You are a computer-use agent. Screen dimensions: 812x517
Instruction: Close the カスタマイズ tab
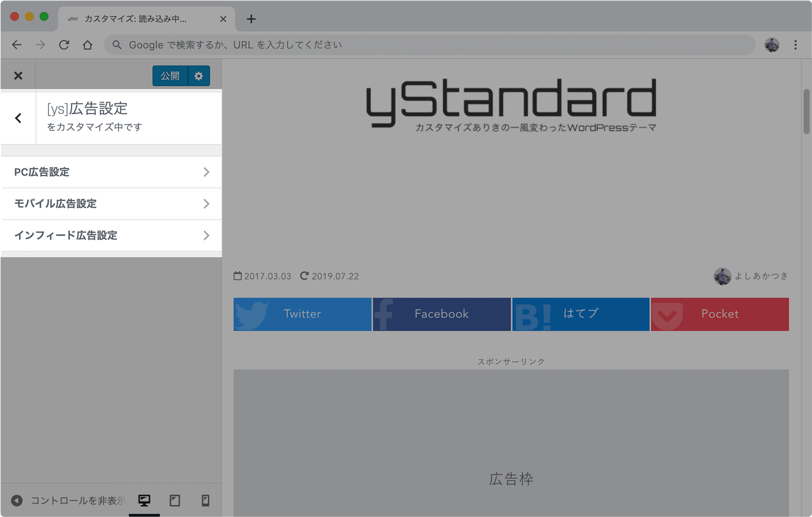pyautogui.click(x=223, y=19)
